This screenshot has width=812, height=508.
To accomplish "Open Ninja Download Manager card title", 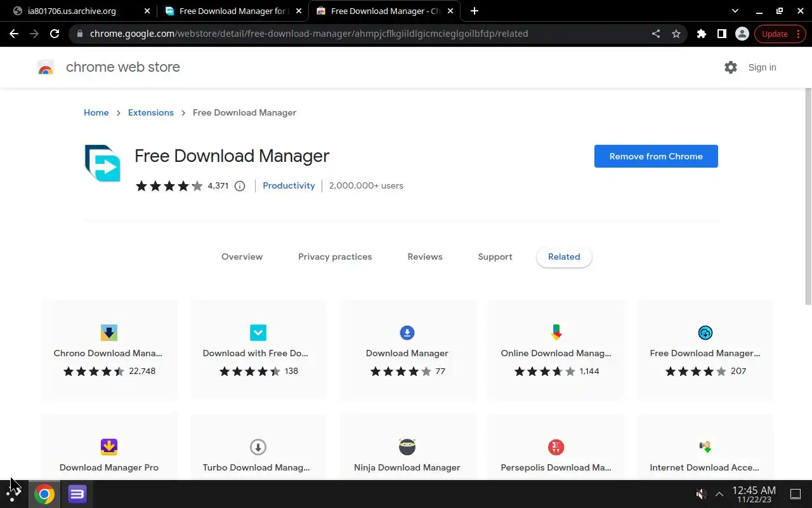I will tap(407, 467).
